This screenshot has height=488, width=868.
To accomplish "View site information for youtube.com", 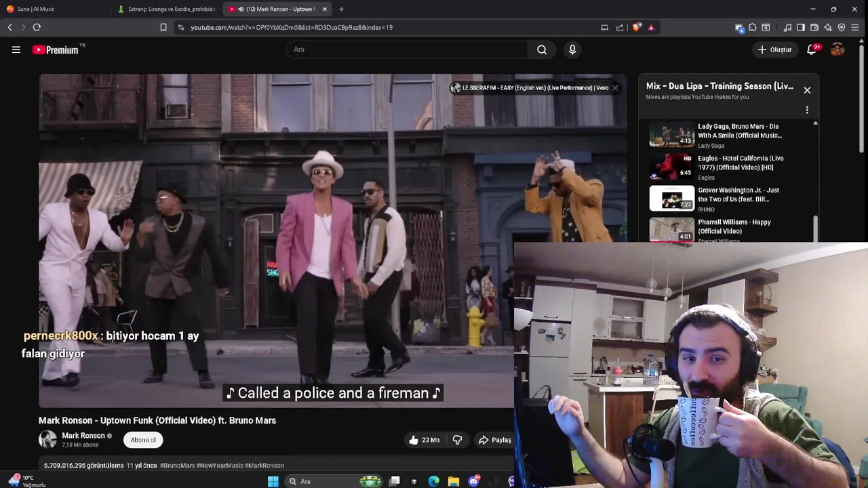I will tap(180, 27).
